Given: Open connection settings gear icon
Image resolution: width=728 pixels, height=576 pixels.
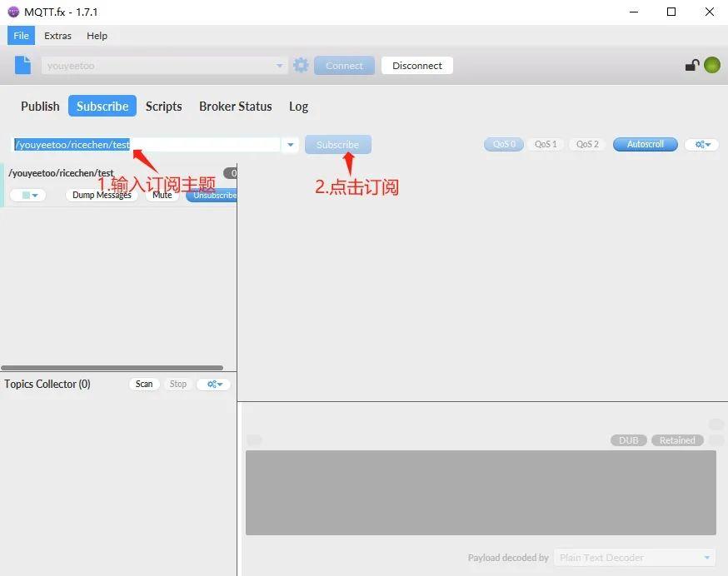Looking at the screenshot, I should point(301,66).
